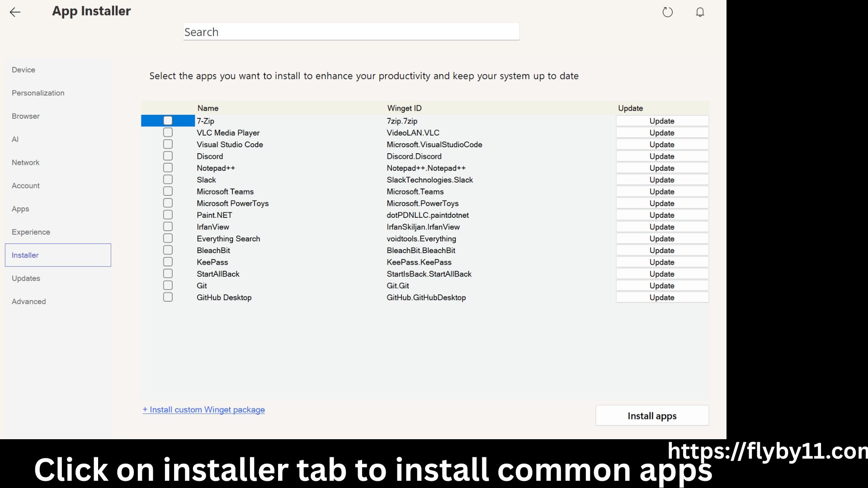
Task: Open the Personalization section
Action: point(38,93)
